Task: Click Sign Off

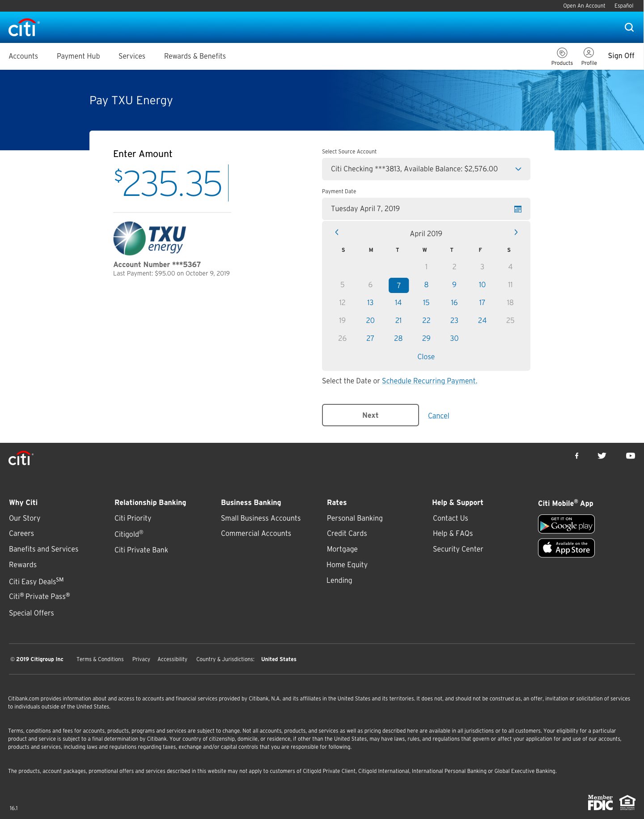Action: (621, 55)
